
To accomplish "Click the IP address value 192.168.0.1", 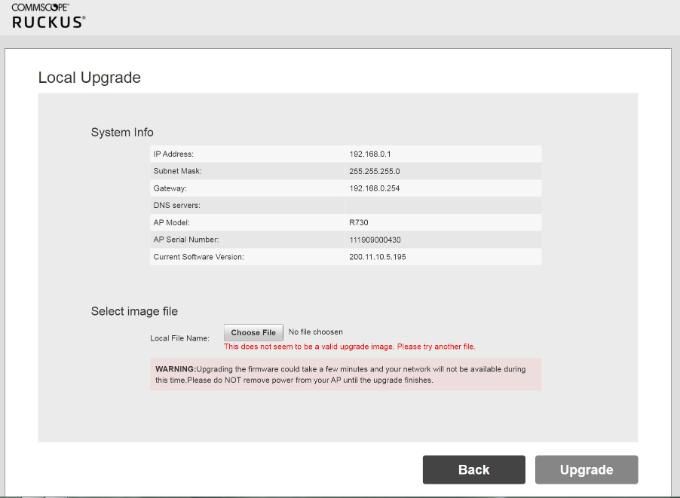I will [370, 154].
